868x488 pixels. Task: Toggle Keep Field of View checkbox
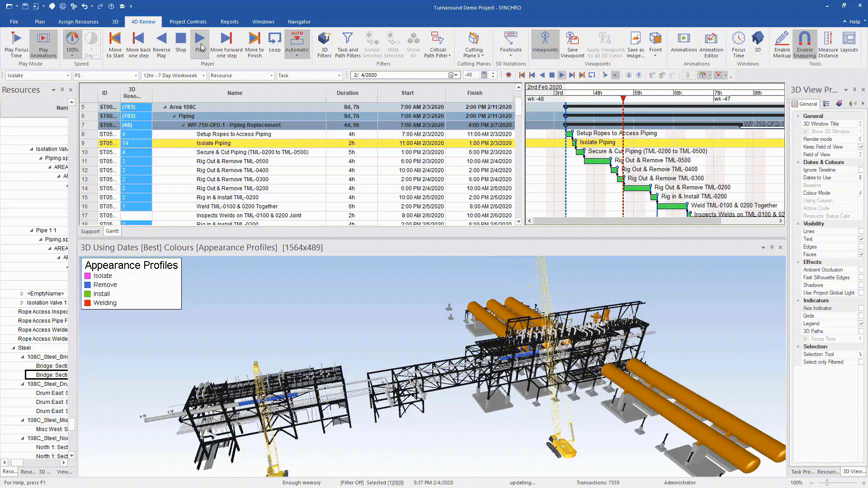pyautogui.click(x=861, y=147)
